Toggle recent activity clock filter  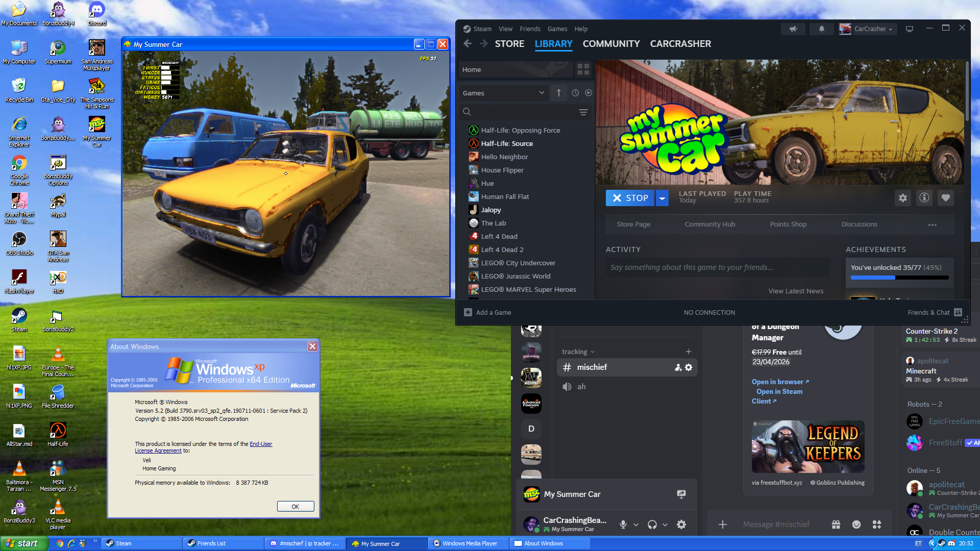click(575, 93)
